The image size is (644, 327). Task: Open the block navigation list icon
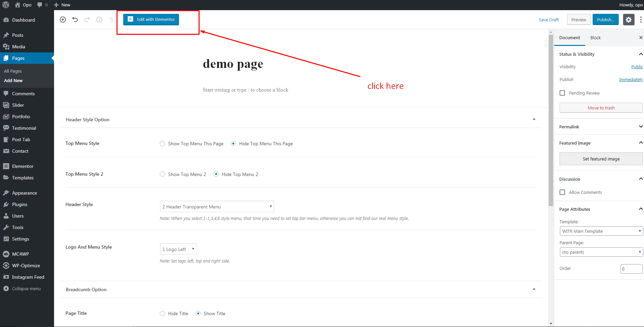coord(111,20)
